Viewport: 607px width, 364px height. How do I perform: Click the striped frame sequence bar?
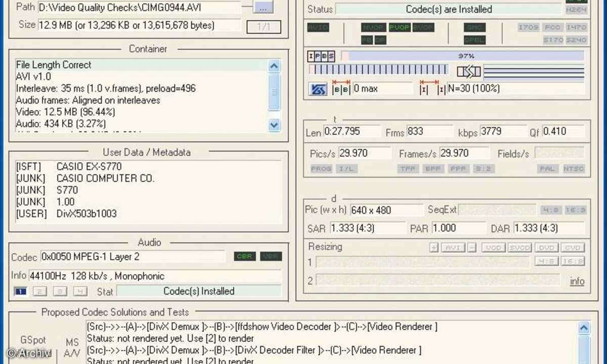click(x=378, y=69)
